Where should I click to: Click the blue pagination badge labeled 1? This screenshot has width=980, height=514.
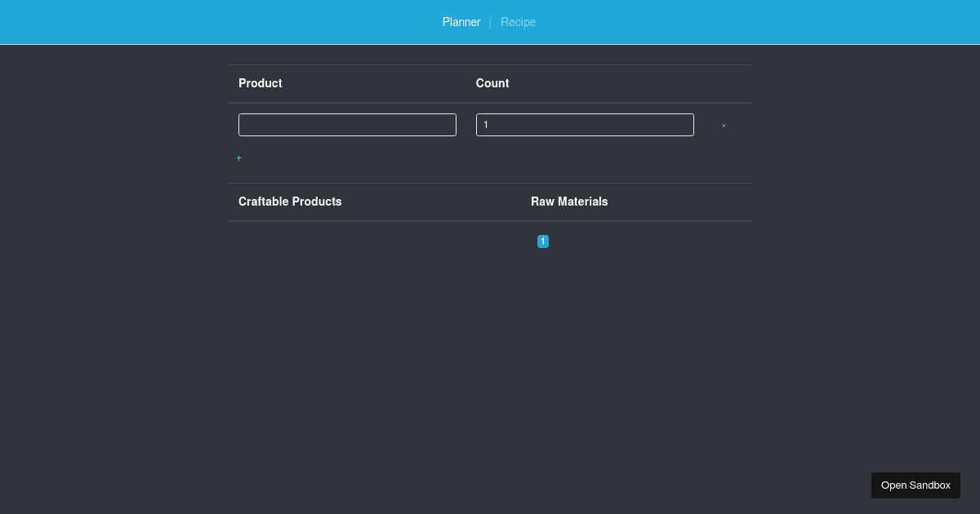[542, 241]
